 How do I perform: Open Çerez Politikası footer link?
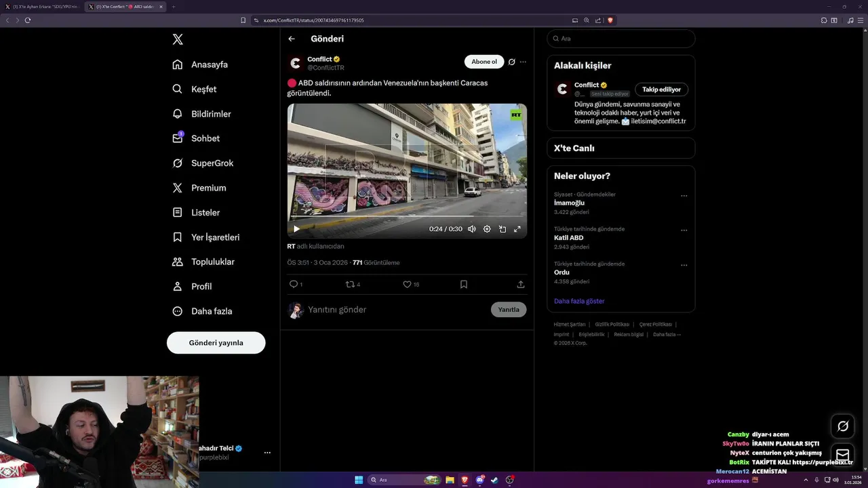pyautogui.click(x=656, y=324)
